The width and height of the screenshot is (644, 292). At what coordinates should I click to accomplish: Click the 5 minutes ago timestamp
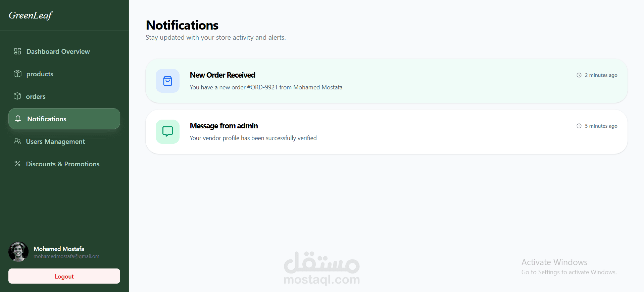tap(601, 126)
